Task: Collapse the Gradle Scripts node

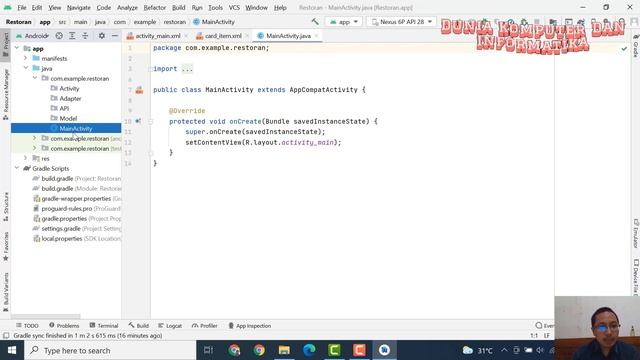Action: (x=17, y=168)
